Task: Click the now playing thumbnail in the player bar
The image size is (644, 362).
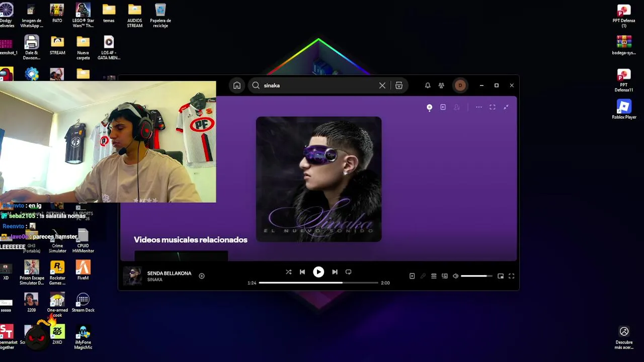Action: [x=133, y=276]
